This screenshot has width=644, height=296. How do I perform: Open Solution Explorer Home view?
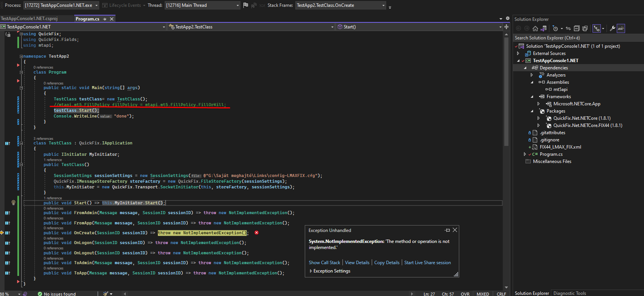coord(535,28)
